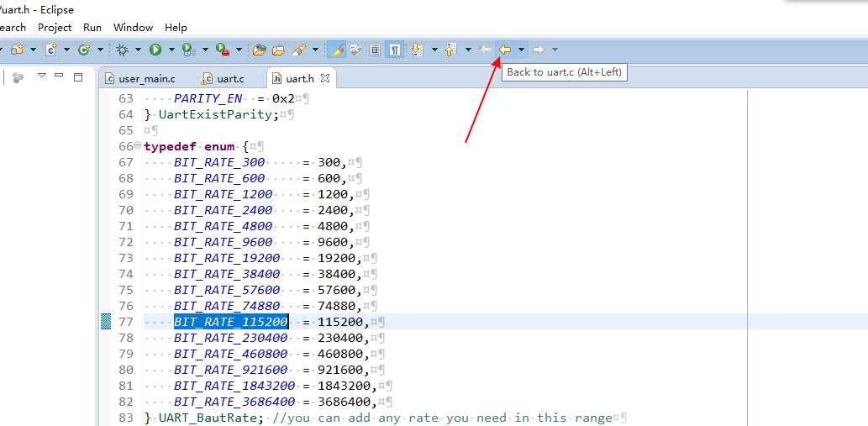868x426 pixels.
Task: Click the Forward navigation arrow
Action: point(538,50)
